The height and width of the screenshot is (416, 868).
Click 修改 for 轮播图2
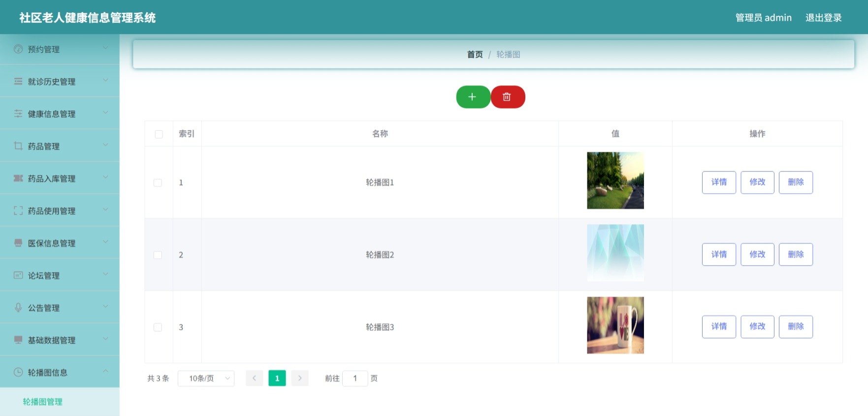[x=757, y=254]
